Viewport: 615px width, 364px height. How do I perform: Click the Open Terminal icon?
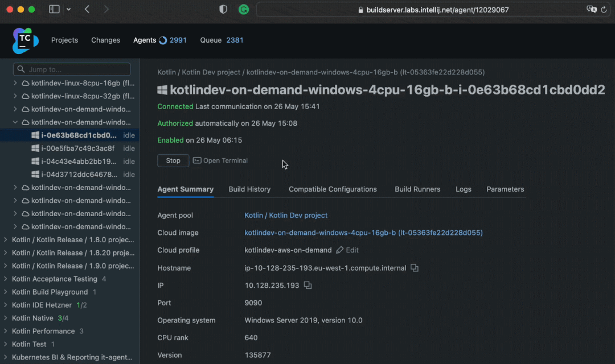point(197,160)
